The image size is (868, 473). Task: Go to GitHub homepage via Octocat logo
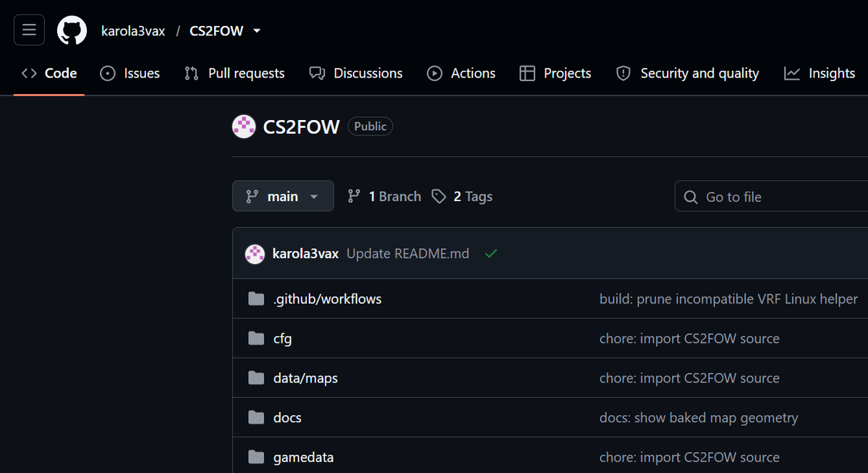[x=72, y=30]
